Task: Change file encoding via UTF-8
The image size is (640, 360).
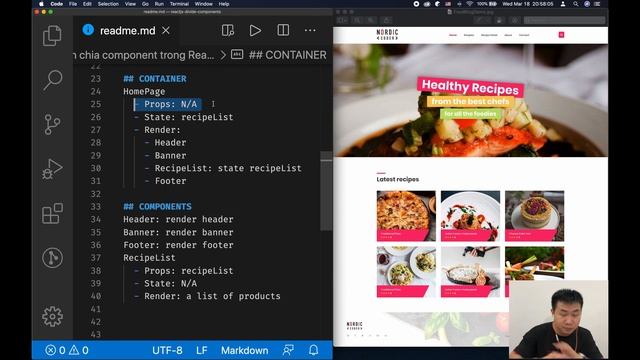Action: (167, 350)
